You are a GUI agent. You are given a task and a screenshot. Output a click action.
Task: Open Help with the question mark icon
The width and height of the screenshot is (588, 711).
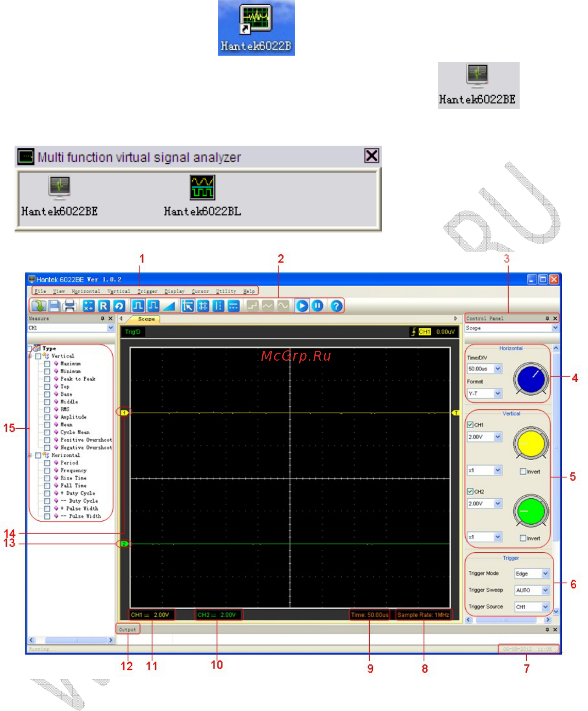pos(336,306)
